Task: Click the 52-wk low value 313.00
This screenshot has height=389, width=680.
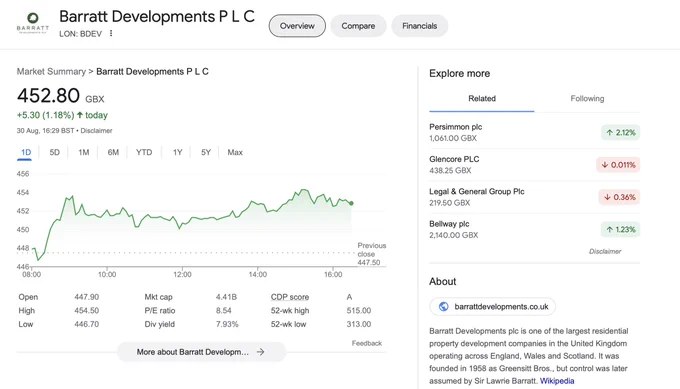Action: pos(359,324)
